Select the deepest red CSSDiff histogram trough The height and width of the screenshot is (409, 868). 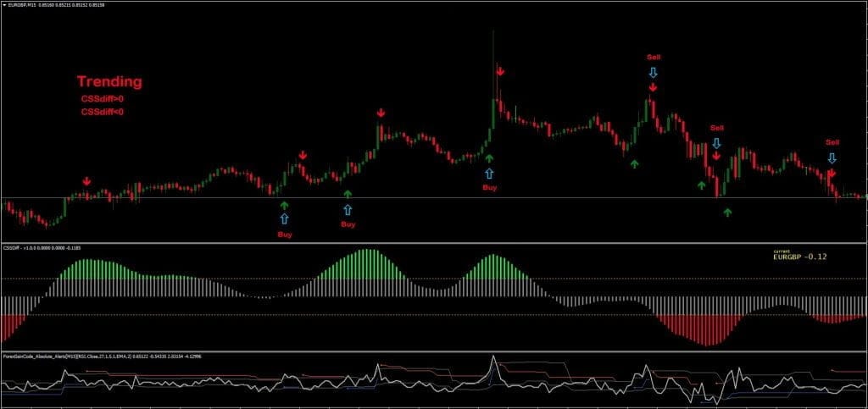[707, 330]
